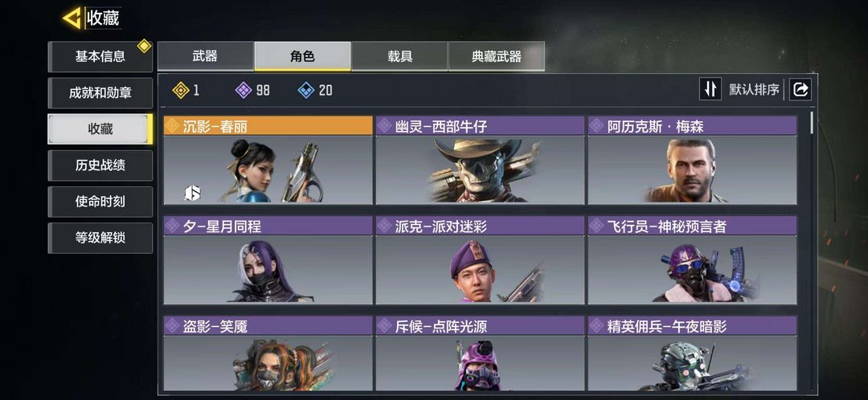Click the yellow badge on 基本信息
Image resolution: width=868 pixels, height=400 pixels.
(145, 46)
